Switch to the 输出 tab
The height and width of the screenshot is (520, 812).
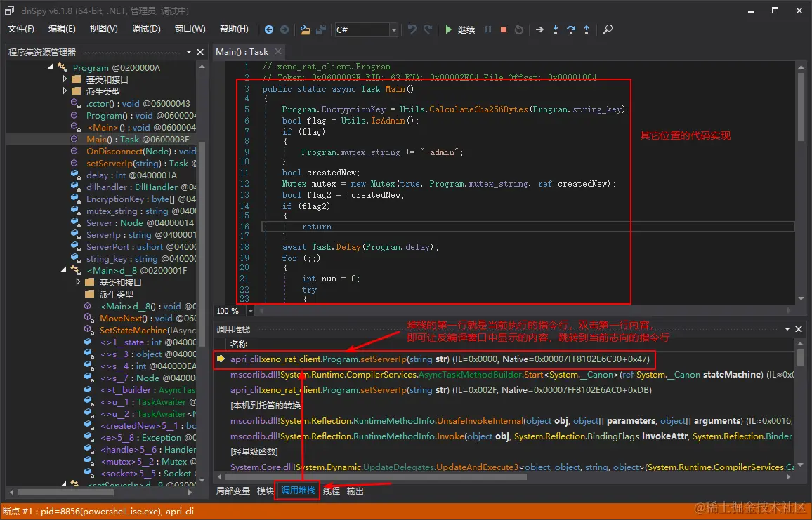(355, 491)
